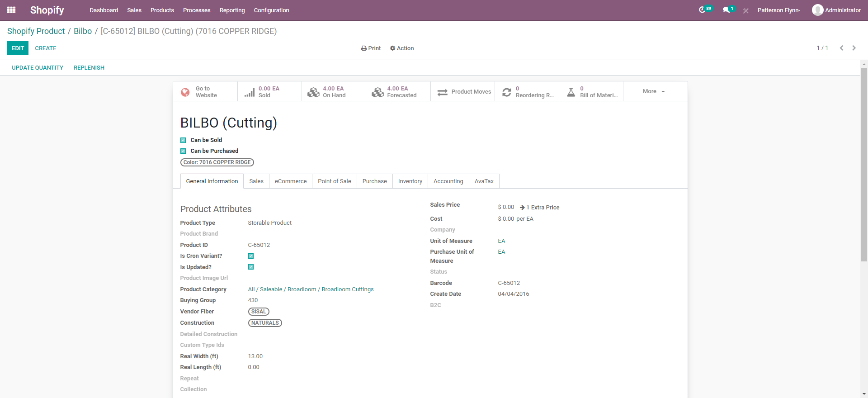Toggle the Can be Purchased checkbox

[x=183, y=151]
